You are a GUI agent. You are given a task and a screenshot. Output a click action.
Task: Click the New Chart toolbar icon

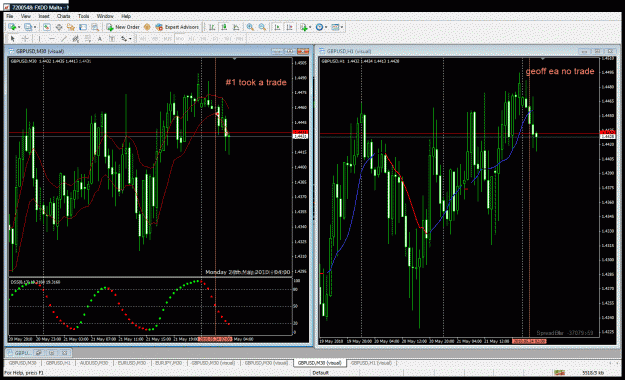(12, 27)
